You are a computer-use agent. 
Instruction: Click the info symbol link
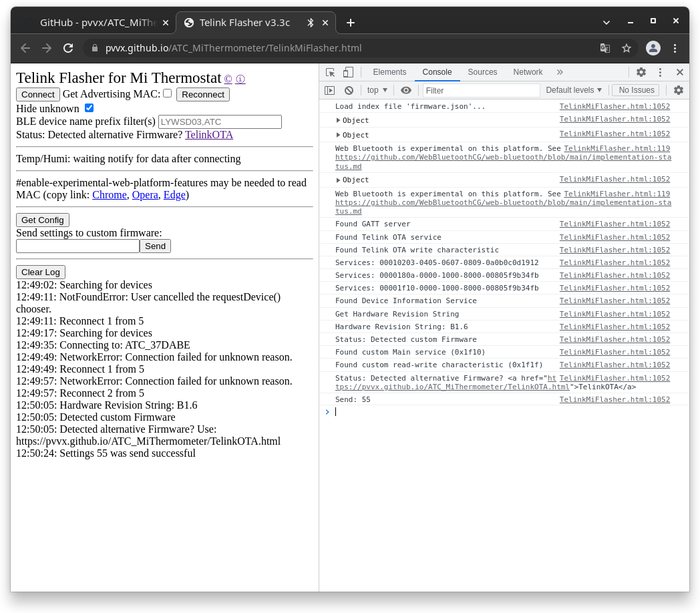[240, 79]
